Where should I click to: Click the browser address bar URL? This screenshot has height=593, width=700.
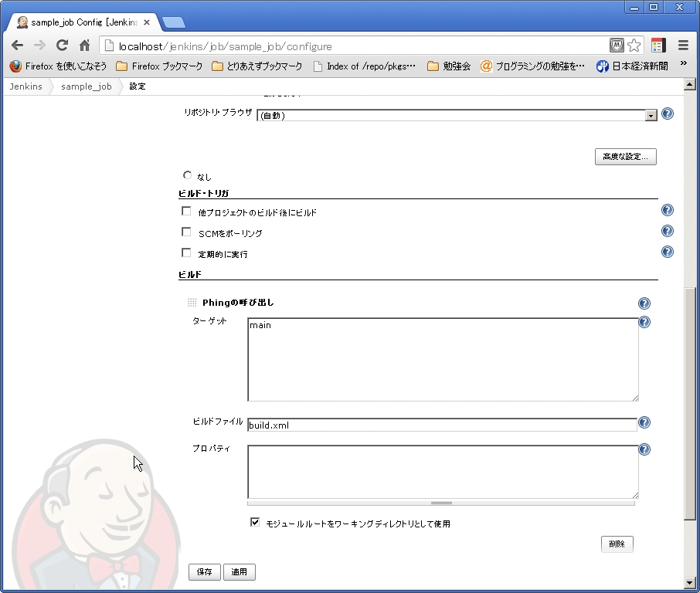tap(226, 46)
